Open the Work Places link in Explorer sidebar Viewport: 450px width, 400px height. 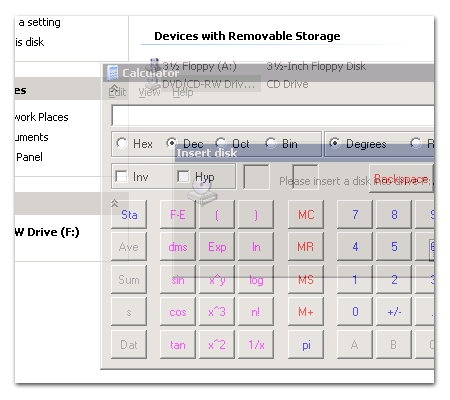(42, 117)
